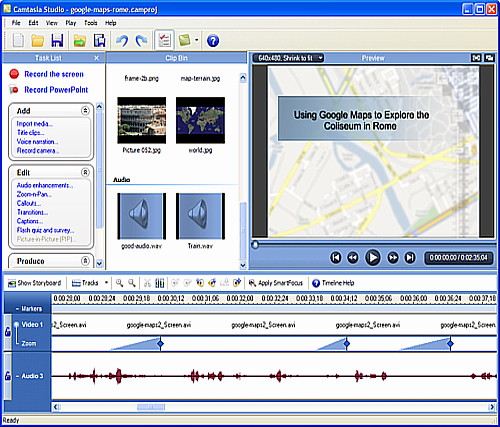Click the preview playhead scrubber

click(255, 245)
